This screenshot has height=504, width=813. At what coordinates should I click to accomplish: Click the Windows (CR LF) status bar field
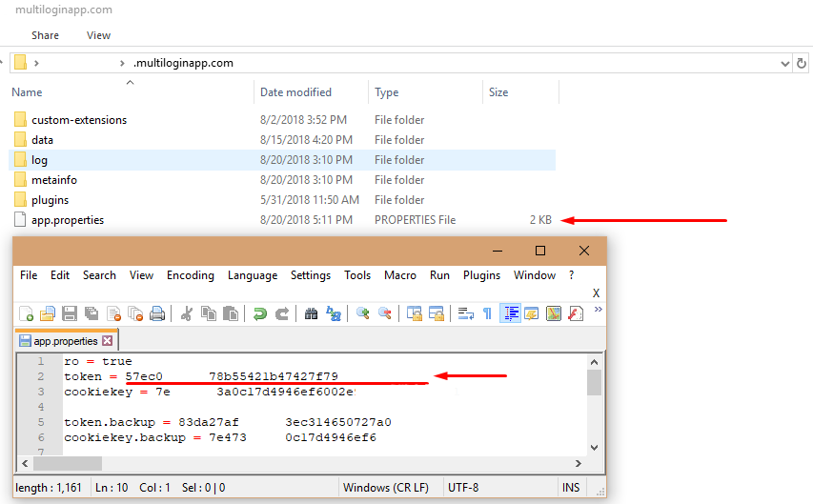(x=386, y=488)
